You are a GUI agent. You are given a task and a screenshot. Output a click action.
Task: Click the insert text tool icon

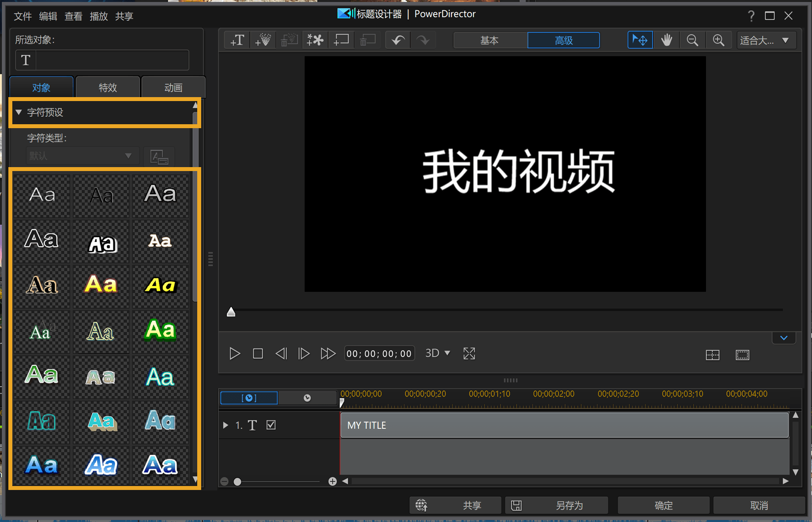[x=237, y=40]
